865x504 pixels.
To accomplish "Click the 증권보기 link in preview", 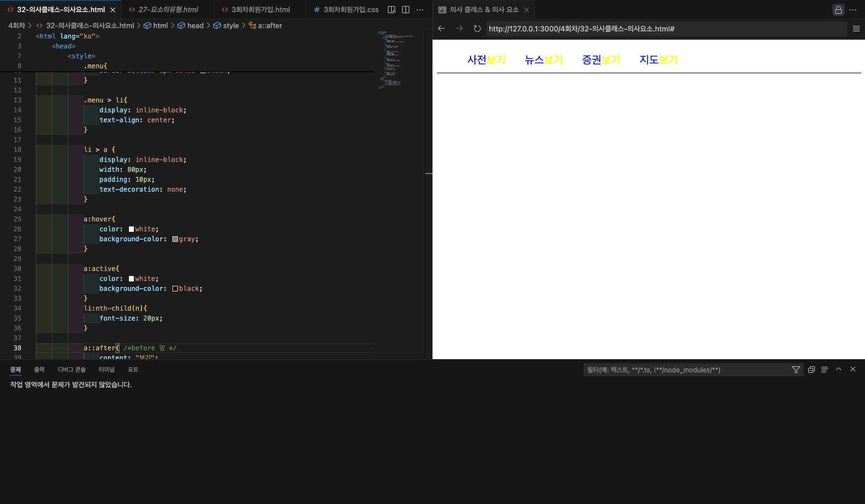I will pyautogui.click(x=601, y=59).
